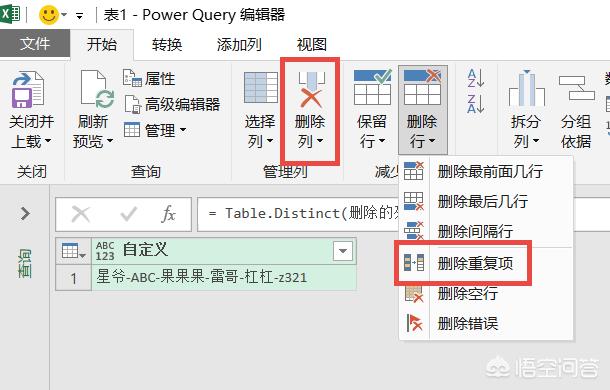610x390 pixels.
Task: Confirm formula with checkmark button
Action: [x=129, y=214]
